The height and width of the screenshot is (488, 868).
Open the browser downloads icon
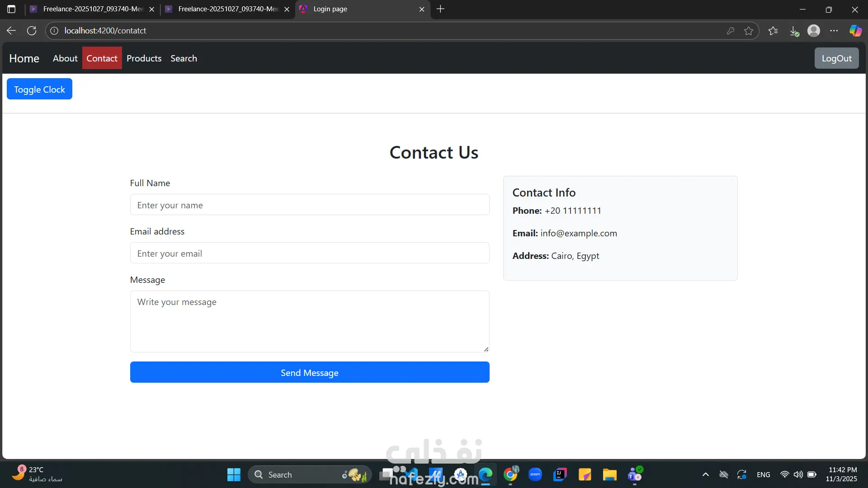tap(794, 31)
